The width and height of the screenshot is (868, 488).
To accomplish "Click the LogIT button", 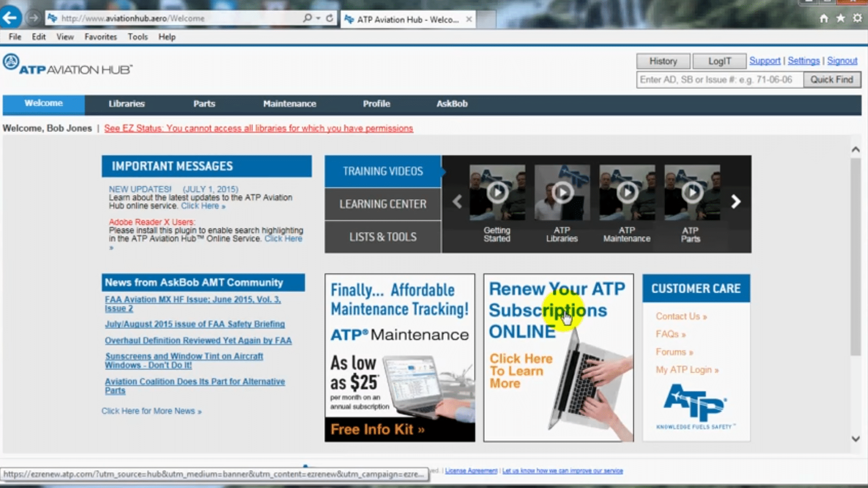I will [719, 61].
